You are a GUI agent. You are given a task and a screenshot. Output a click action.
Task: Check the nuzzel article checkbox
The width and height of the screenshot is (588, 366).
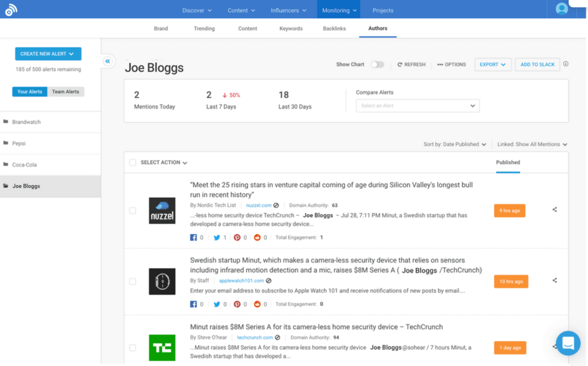pos(133,211)
